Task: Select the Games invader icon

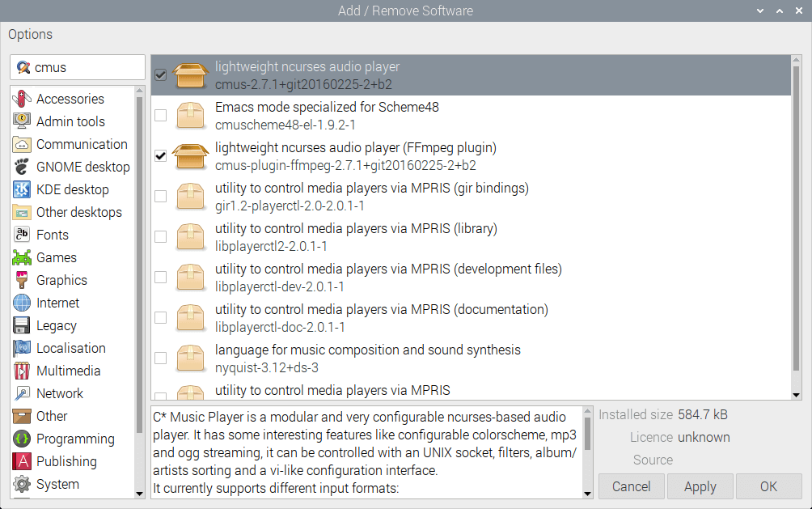Action: 22,257
